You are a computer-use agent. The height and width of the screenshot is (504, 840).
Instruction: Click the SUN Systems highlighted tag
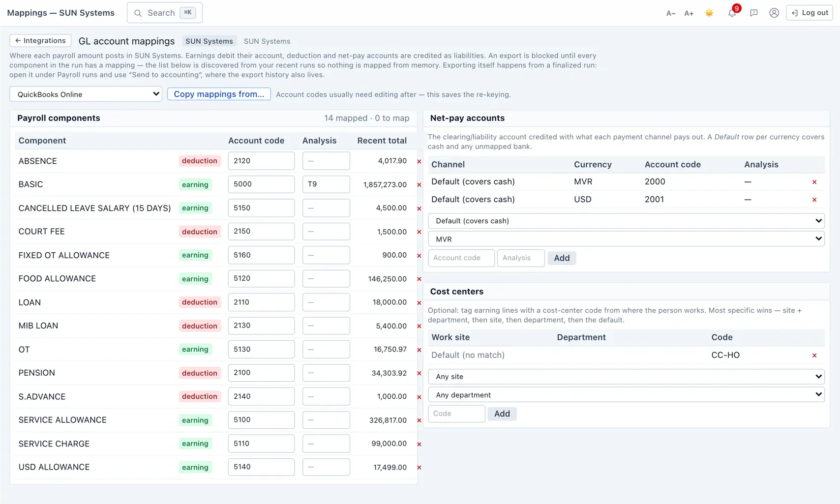coord(209,41)
